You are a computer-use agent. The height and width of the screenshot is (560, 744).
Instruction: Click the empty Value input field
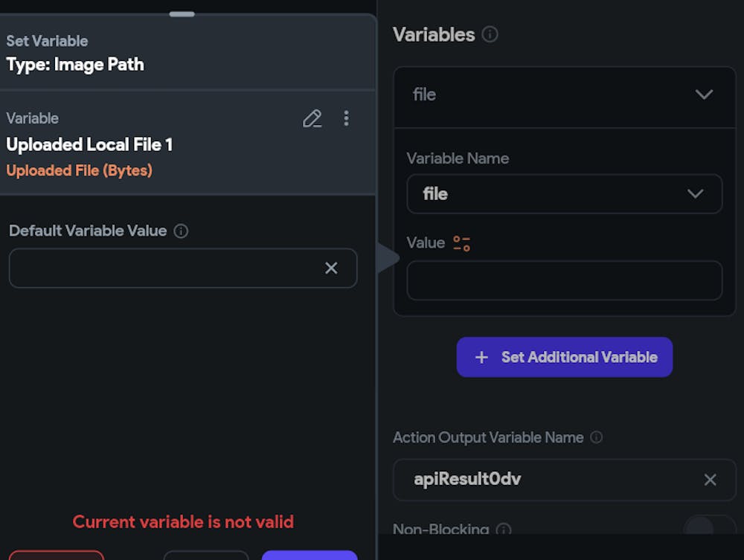(564, 280)
